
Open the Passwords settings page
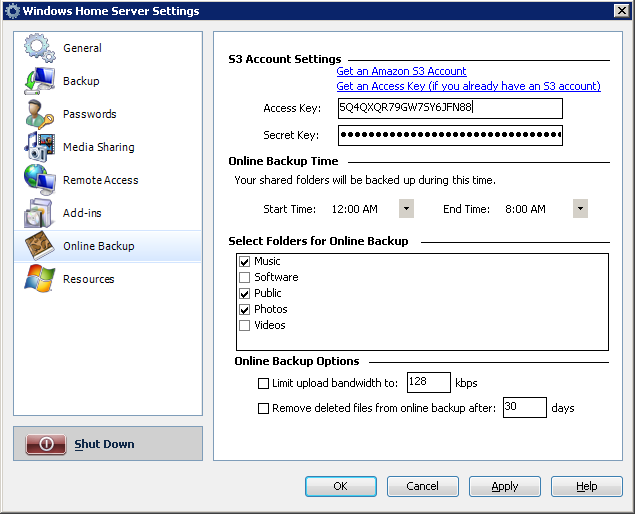click(89, 114)
